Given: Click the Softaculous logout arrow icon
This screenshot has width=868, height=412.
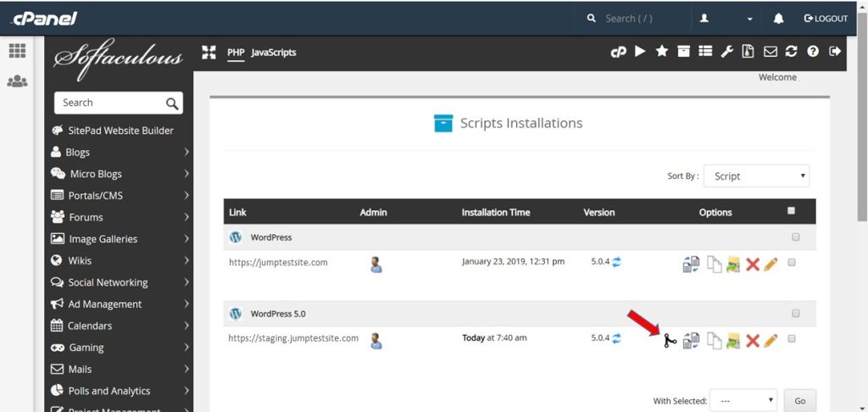Looking at the screenshot, I should [835, 52].
